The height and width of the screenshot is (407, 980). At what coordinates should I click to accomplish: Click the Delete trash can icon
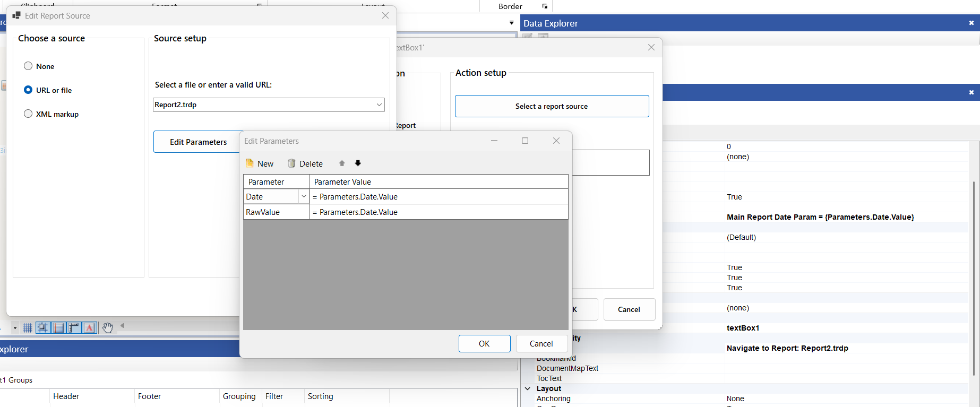click(x=291, y=163)
